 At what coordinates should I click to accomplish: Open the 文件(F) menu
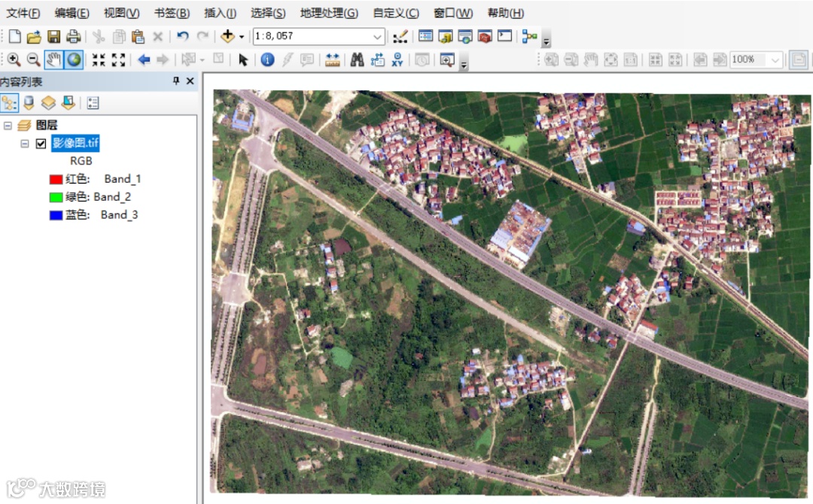coord(23,14)
